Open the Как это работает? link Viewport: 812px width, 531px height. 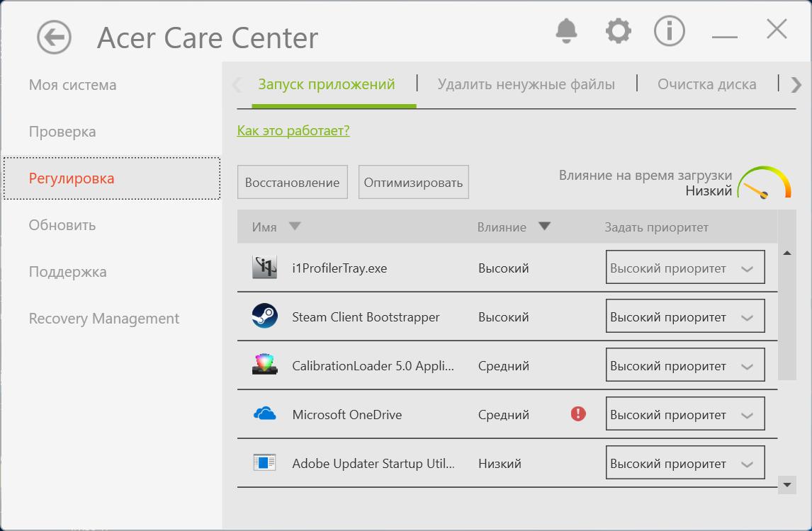point(293,130)
